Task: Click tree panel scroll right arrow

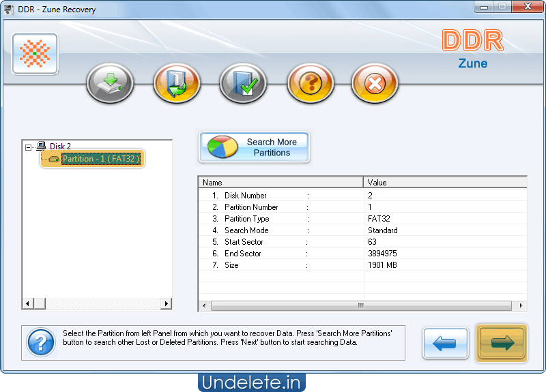Action: pyautogui.click(x=166, y=303)
